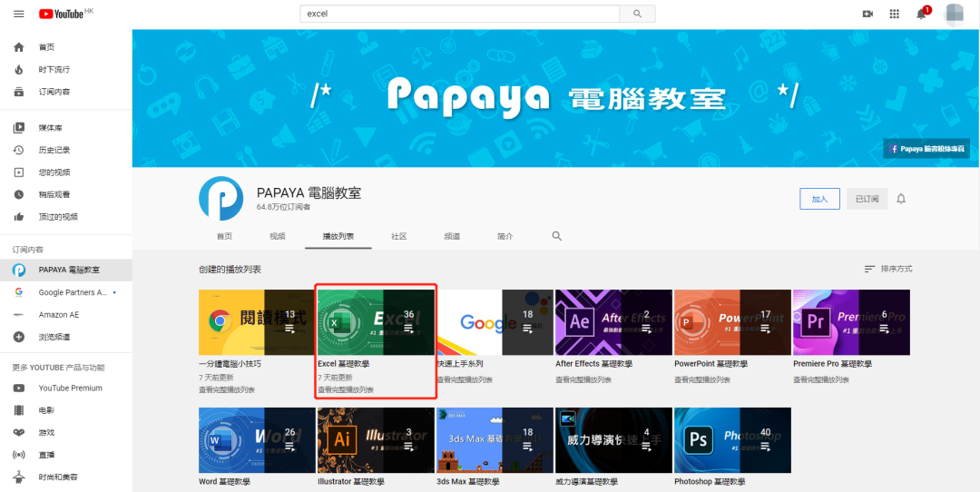Switch to the 首页 channel tab
The width and height of the screenshot is (980, 492).
(x=224, y=236)
